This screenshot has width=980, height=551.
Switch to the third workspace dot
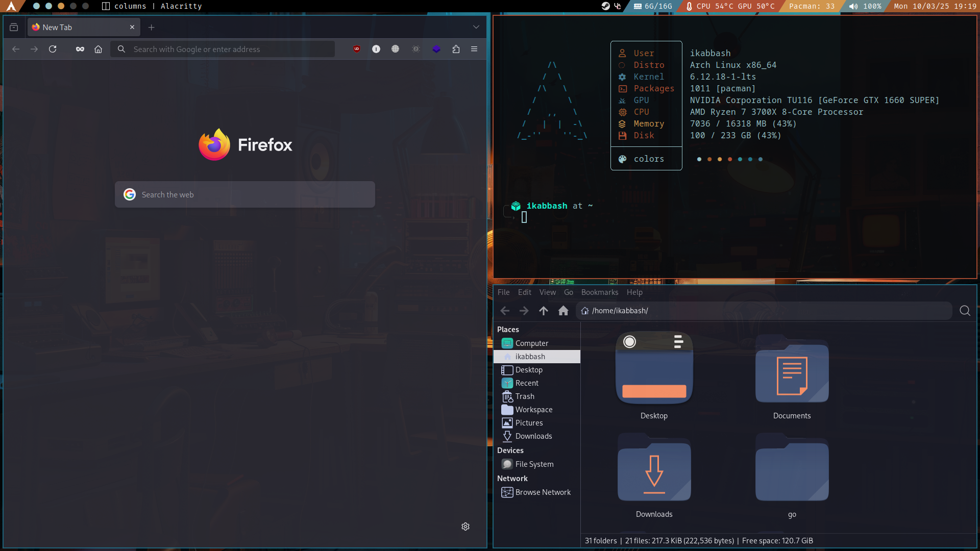tap(61, 6)
